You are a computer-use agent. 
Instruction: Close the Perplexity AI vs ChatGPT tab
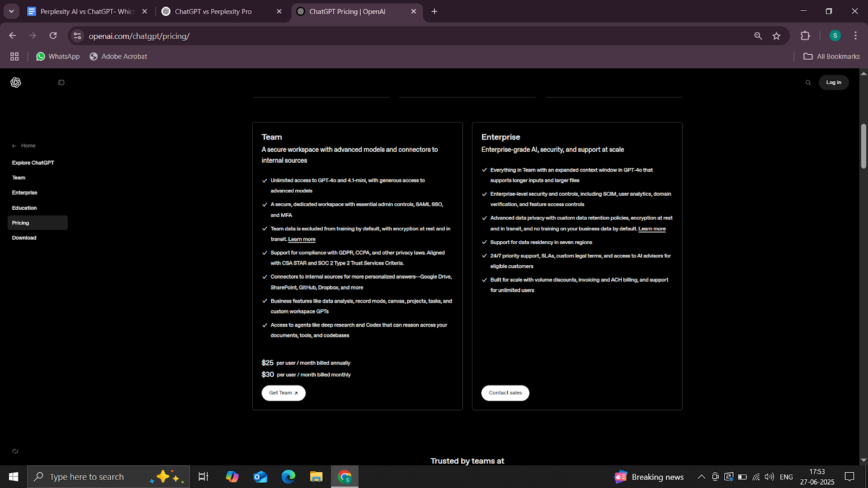(144, 11)
